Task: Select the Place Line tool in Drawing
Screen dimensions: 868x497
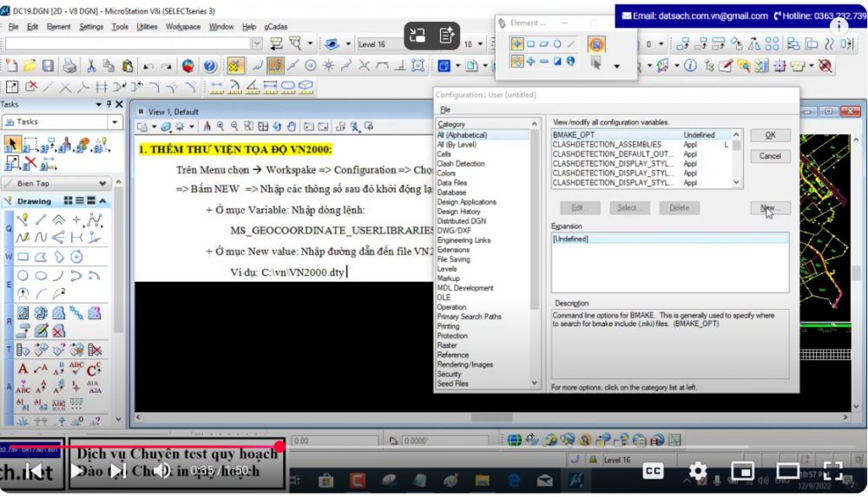Action: click(x=41, y=220)
